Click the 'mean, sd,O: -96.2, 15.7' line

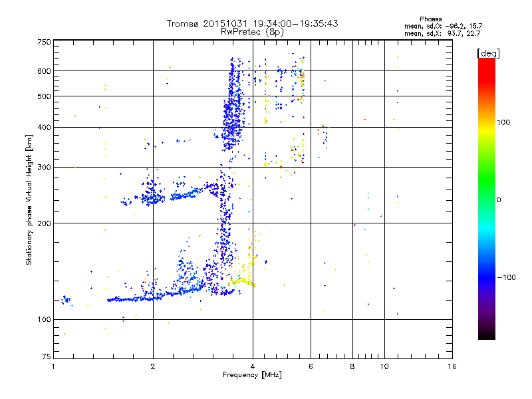443,26
